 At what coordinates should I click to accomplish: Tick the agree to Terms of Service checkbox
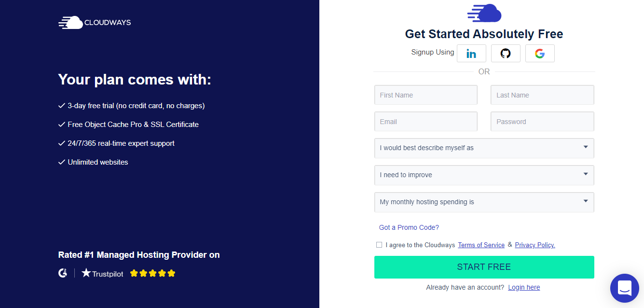tap(379, 245)
